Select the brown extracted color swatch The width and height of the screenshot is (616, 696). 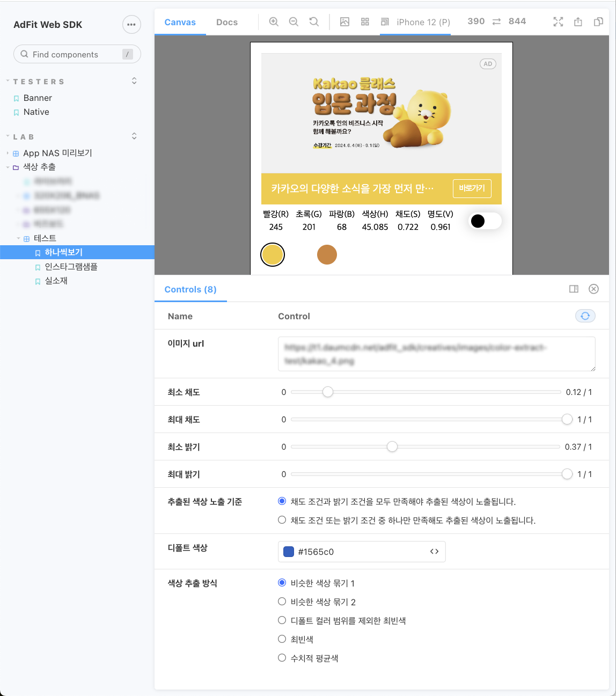point(327,254)
